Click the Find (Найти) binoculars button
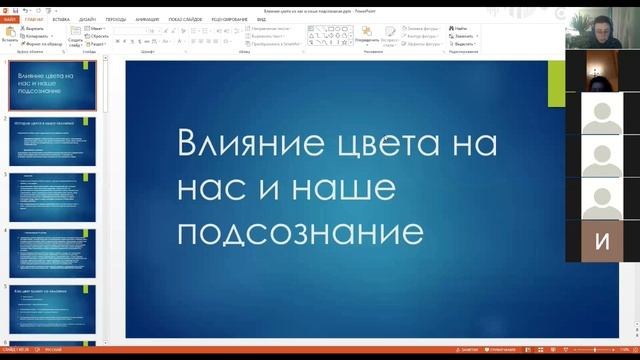The width and height of the screenshot is (640, 360). (x=458, y=29)
